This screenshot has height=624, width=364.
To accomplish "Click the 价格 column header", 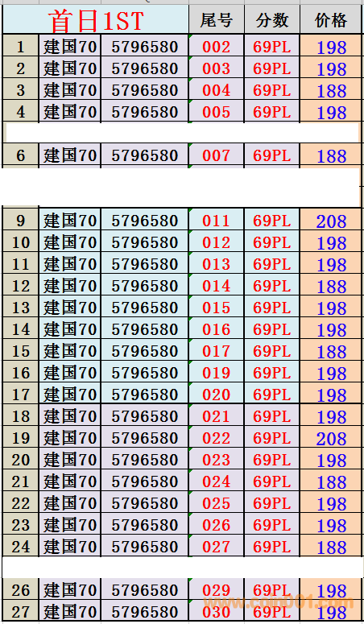I will [x=330, y=19].
